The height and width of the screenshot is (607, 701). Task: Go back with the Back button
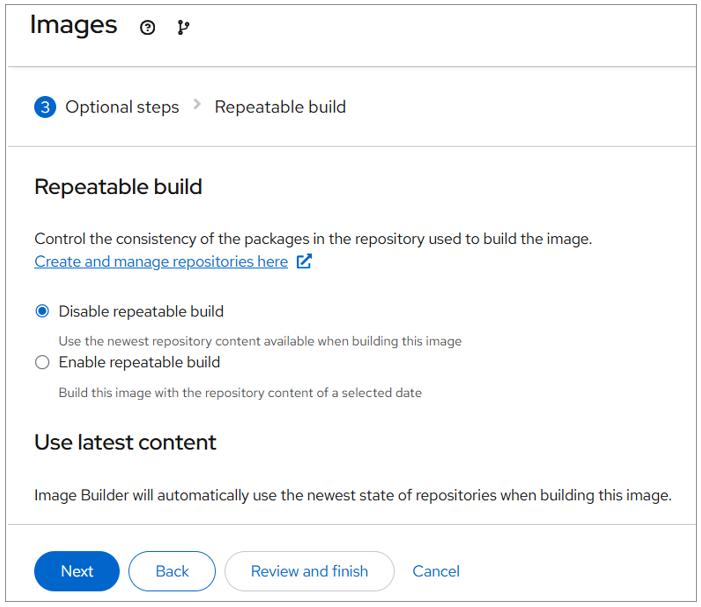click(x=172, y=571)
